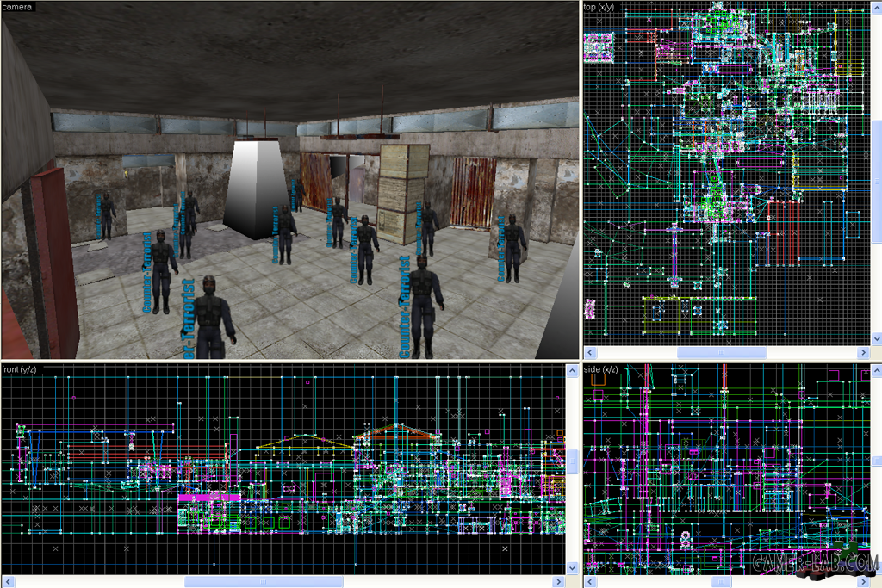The image size is (882, 588).
Task: Click the 'camera' viewport label
Action: pos(17,7)
